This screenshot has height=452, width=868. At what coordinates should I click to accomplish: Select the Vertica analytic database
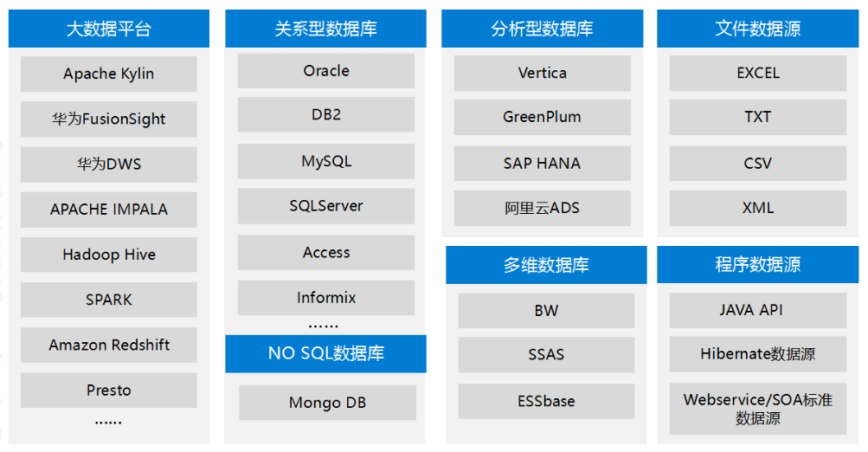point(542,73)
